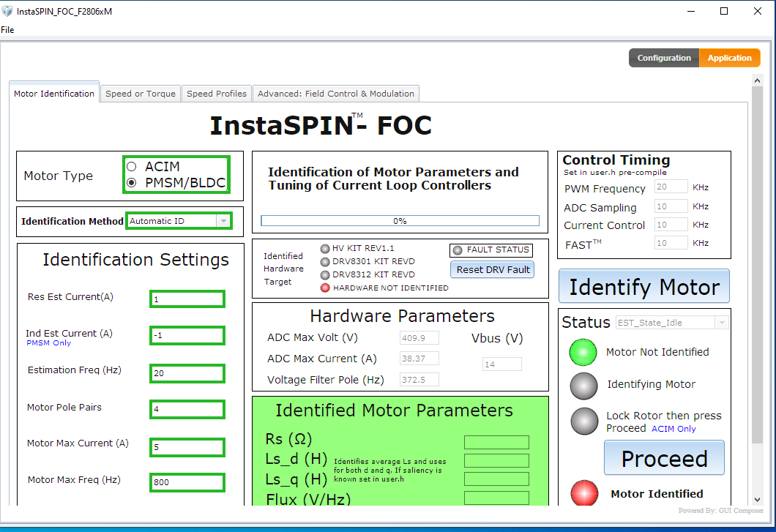Click the Identify Motor button

click(644, 286)
